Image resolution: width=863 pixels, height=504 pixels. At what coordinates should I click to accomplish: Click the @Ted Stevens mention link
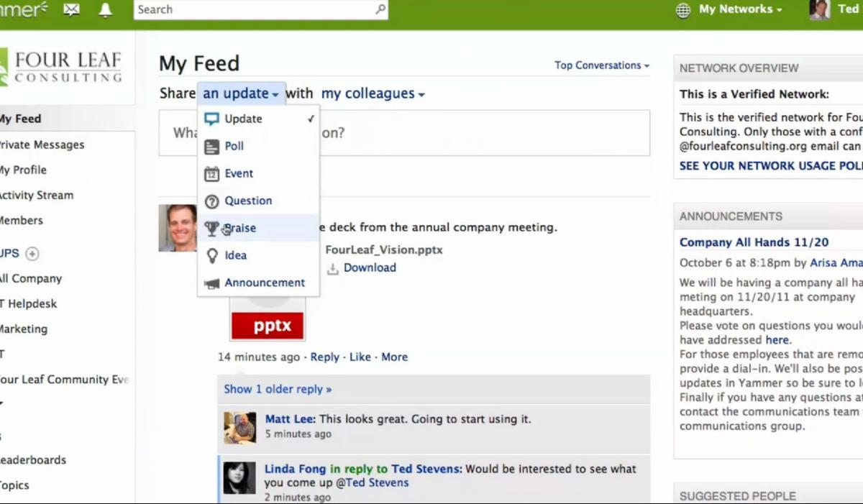point(374,482)
